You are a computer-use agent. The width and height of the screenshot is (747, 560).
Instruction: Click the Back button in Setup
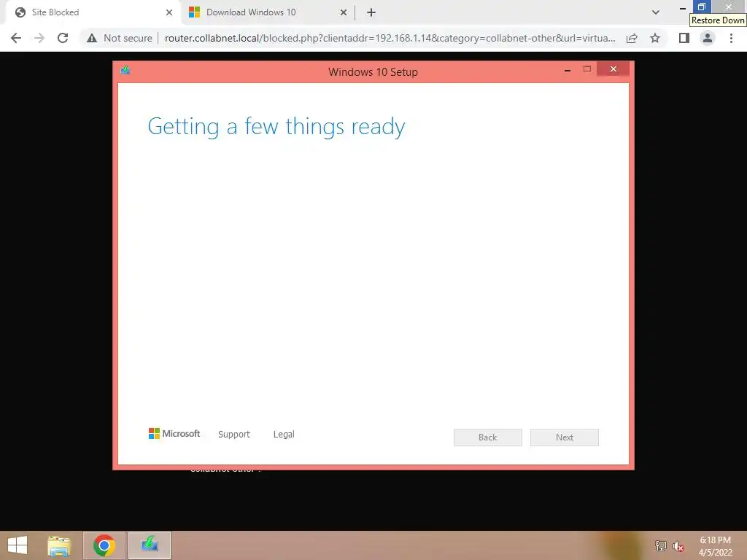(488, 437)
